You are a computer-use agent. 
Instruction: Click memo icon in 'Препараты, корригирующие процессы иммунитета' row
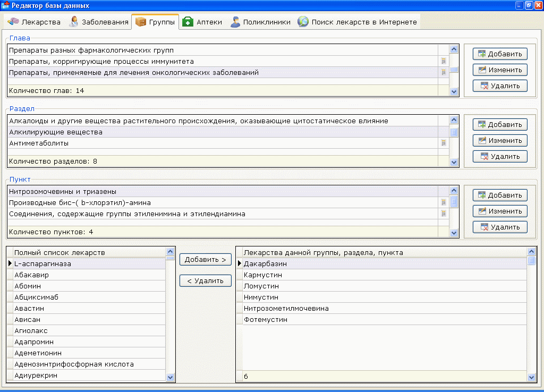point(444,61)
